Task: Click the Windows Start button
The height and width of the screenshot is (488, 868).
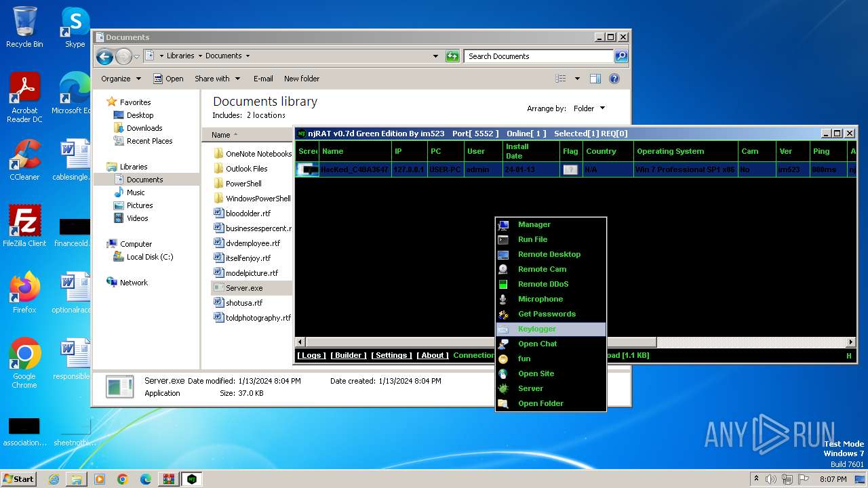Action: (x=18, y=479)
